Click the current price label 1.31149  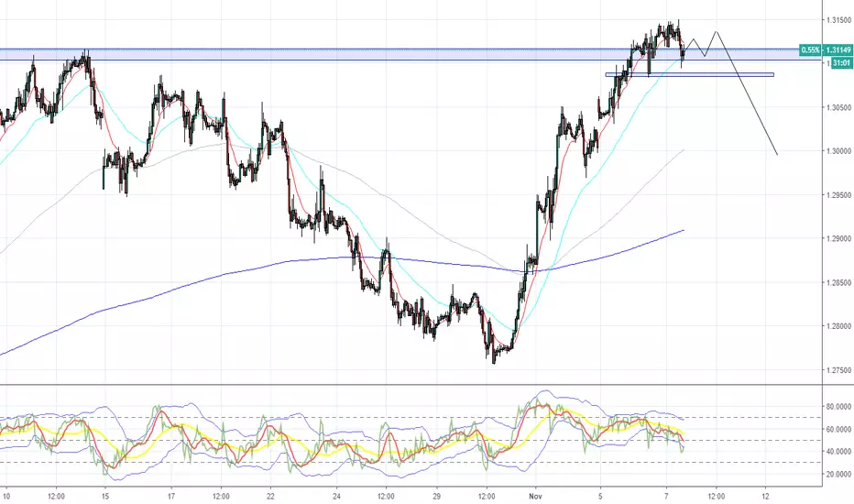coord(838,50)
